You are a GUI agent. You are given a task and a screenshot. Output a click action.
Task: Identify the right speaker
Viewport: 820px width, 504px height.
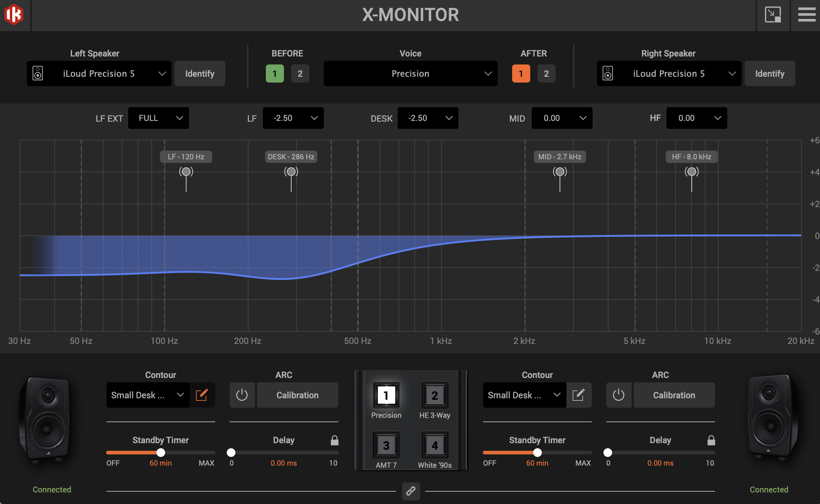(770, 73)
